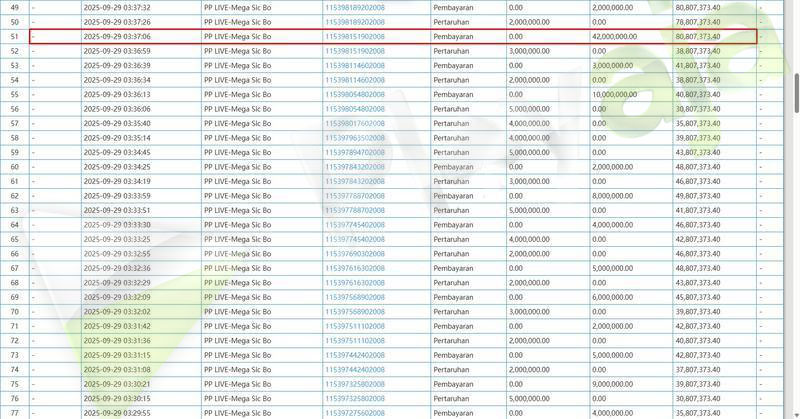Open transaction link in row 77
Screen dimensions: 800x419
(x=355, y=413)
